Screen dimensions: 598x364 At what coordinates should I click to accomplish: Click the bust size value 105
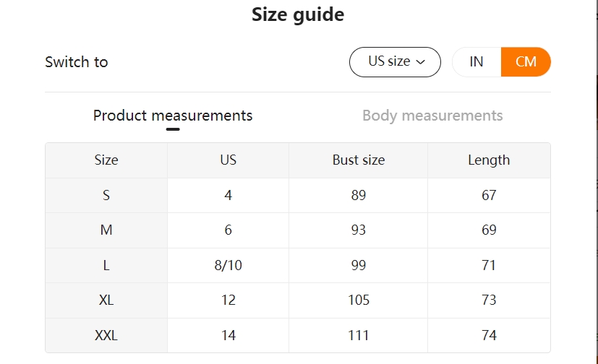click(x=359, y=300)
